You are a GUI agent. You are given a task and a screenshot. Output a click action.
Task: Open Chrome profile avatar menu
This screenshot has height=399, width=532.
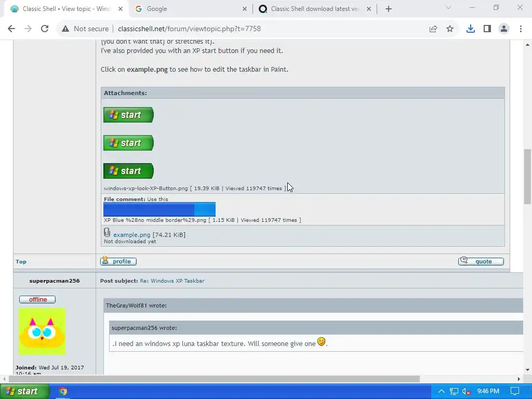click(504, 29)
